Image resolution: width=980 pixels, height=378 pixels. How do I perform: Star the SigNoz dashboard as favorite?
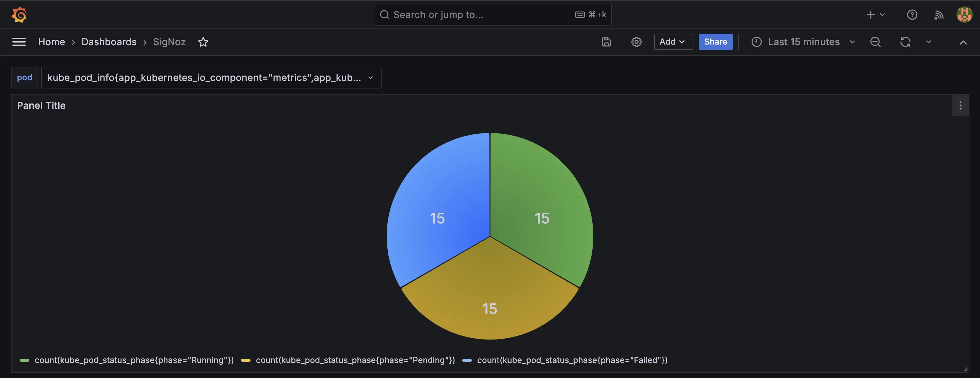[203, 42]
